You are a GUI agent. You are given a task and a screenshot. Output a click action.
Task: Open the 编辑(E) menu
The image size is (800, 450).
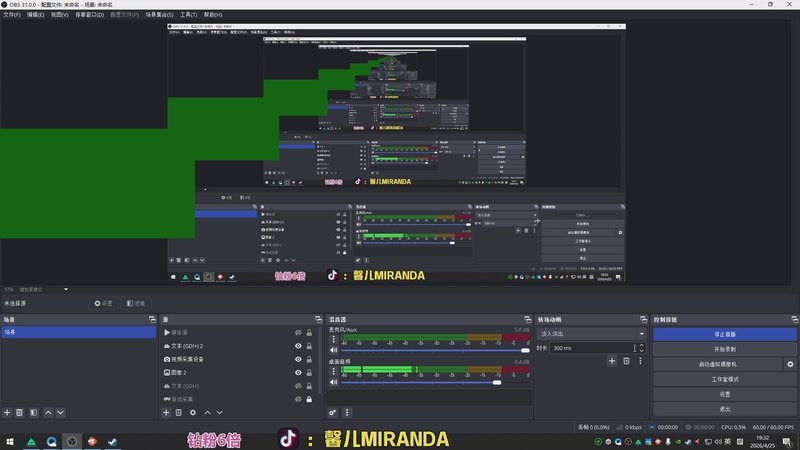35,15
